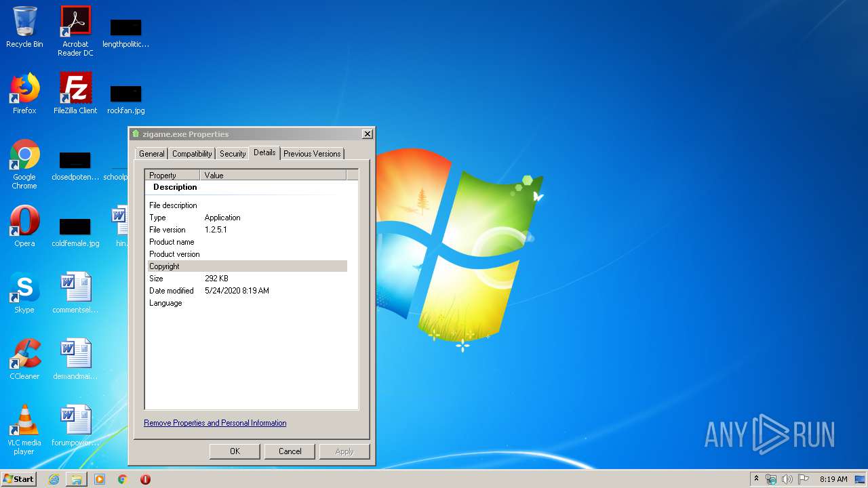
Task: Launch CCleaner desktop shortcut
Action: [x=24, y=359]
